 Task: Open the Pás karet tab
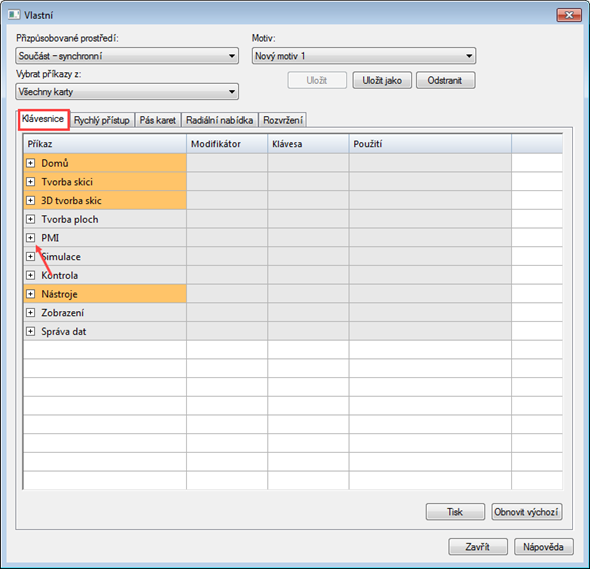(158, 120)
